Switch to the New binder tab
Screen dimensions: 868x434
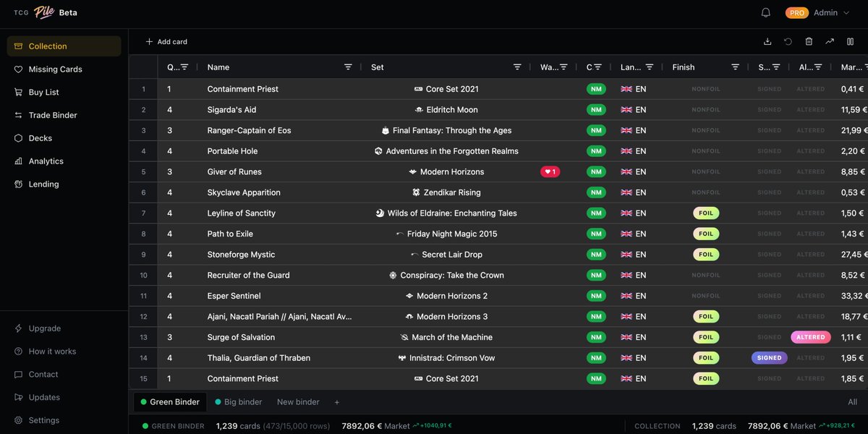coord(298,402)
